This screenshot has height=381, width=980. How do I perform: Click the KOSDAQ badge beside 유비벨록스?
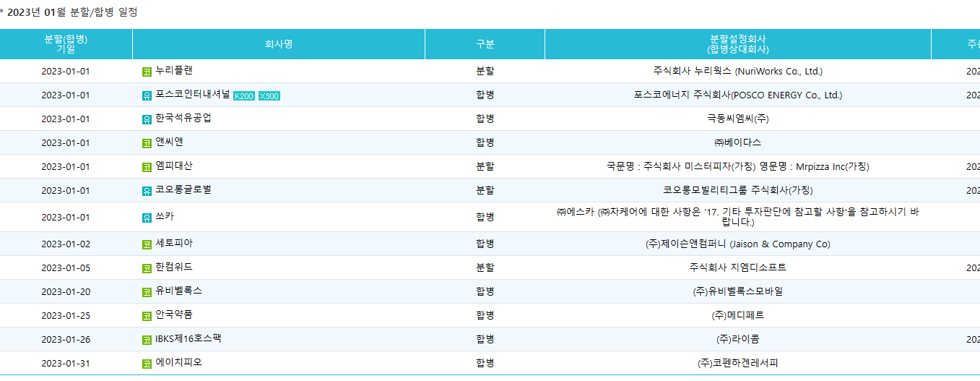[x=147, y=292]
